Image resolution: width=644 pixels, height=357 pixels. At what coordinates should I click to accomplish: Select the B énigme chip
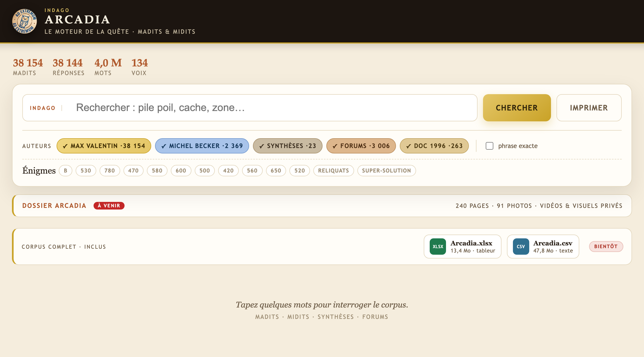click(66, 171)
